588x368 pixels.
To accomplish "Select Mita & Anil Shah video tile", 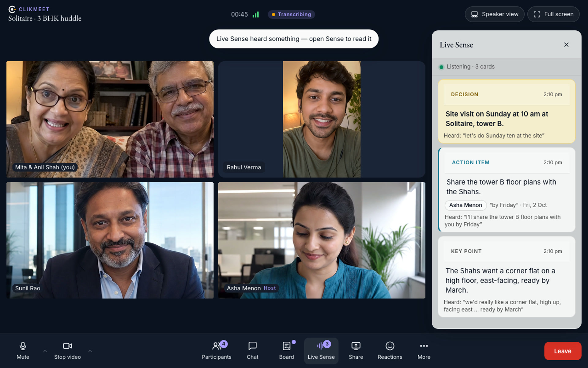I will coord(110,119).
